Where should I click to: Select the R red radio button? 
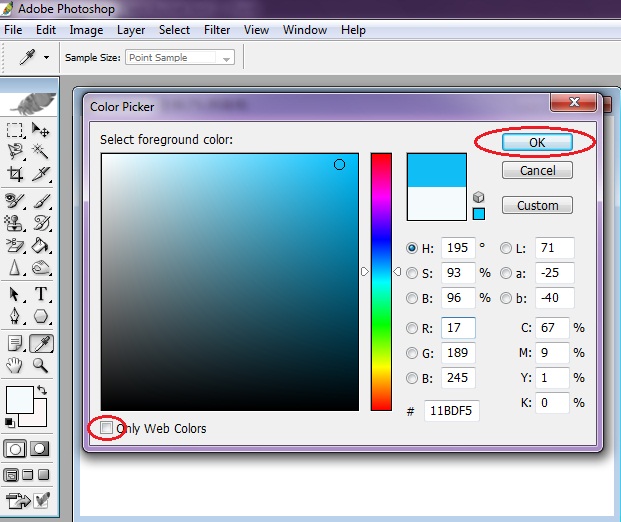point(412,328)
